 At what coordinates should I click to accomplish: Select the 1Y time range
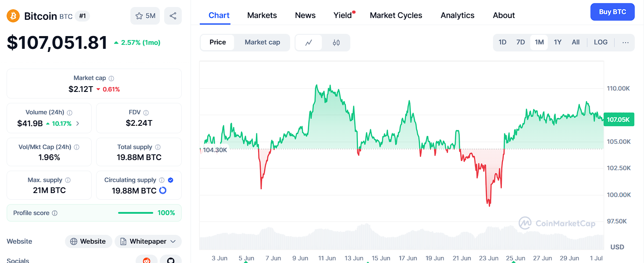(558, 43)
